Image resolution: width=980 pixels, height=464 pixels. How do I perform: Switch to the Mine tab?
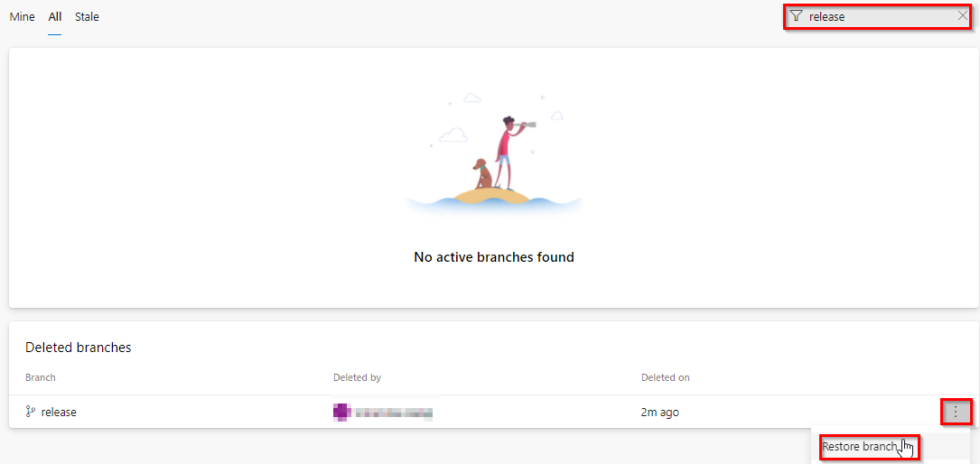(22, 17)
